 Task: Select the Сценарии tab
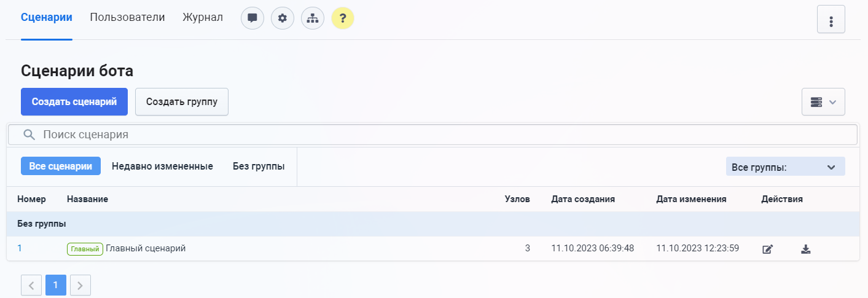coord(47,17)
